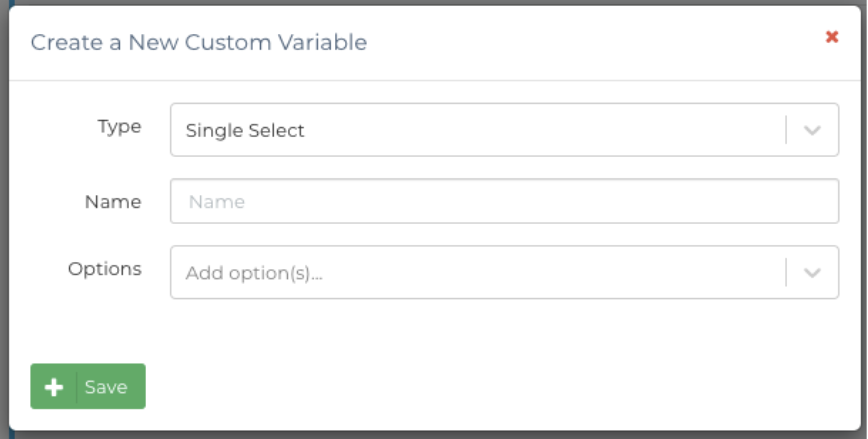Click the Save text label

point(106,387)
